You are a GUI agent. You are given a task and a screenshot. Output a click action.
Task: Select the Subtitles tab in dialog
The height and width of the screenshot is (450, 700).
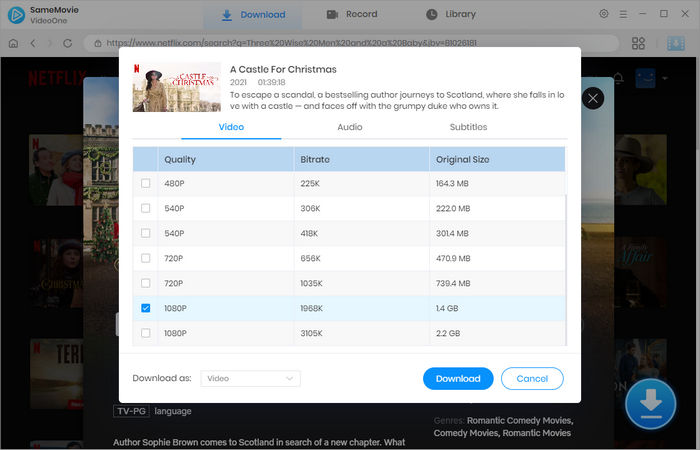468,127
